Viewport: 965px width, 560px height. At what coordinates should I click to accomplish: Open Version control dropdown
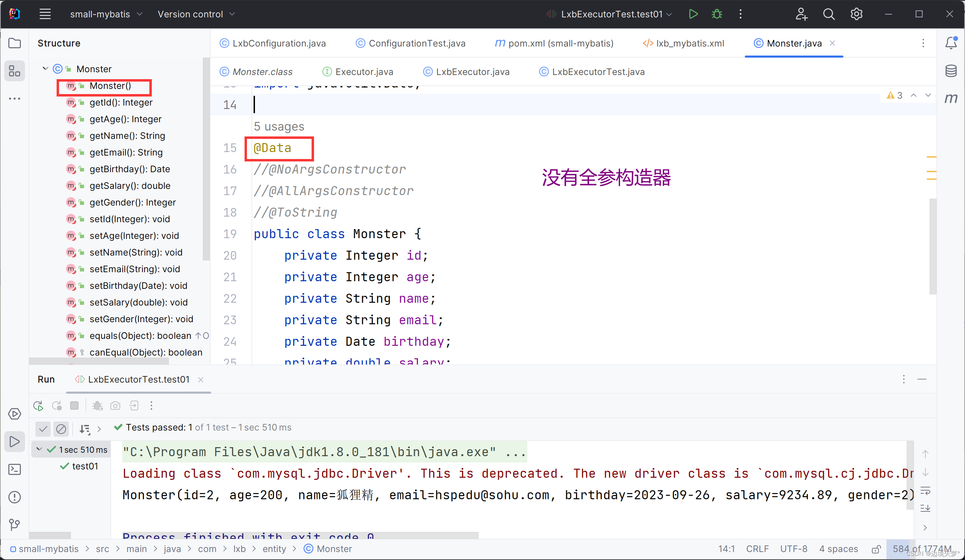pyautogui.click(x=196, y=14)
